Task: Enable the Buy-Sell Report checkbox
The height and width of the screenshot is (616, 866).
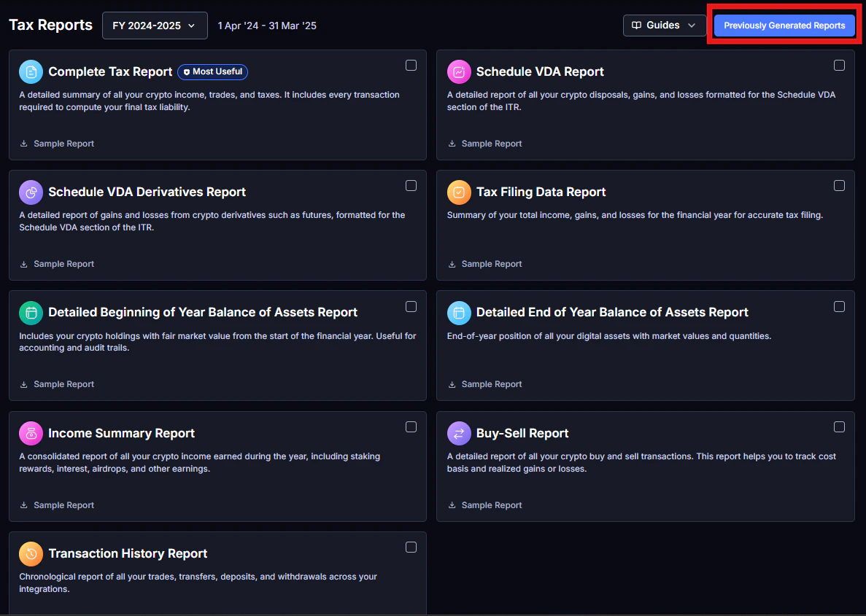Action: 839,426
